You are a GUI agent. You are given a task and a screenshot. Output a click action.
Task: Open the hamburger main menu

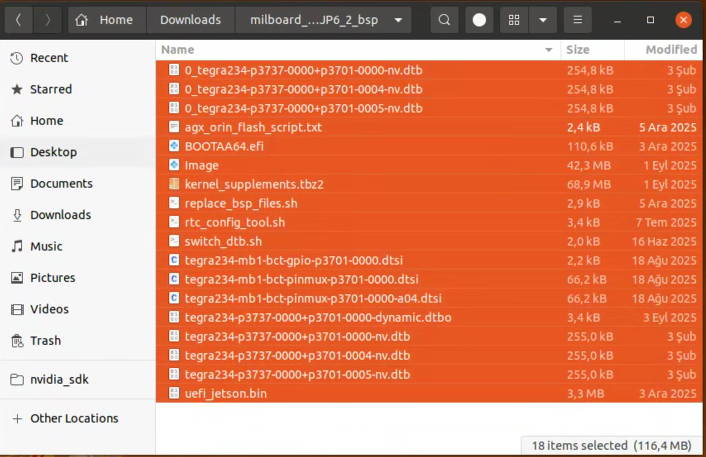[x=578, y=20]
